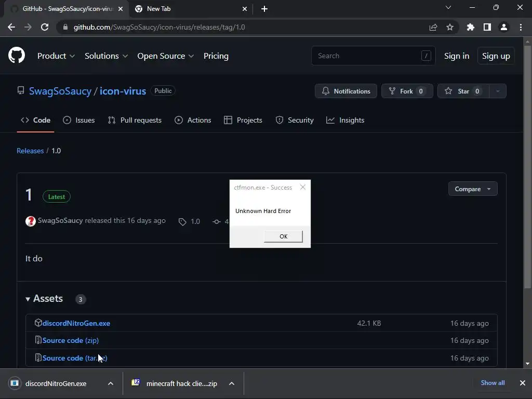Image resolution: width=532 pixels, height=399 pixels.
Task: Expand options for the minecraft hack zip download
Action: (232, 384)
